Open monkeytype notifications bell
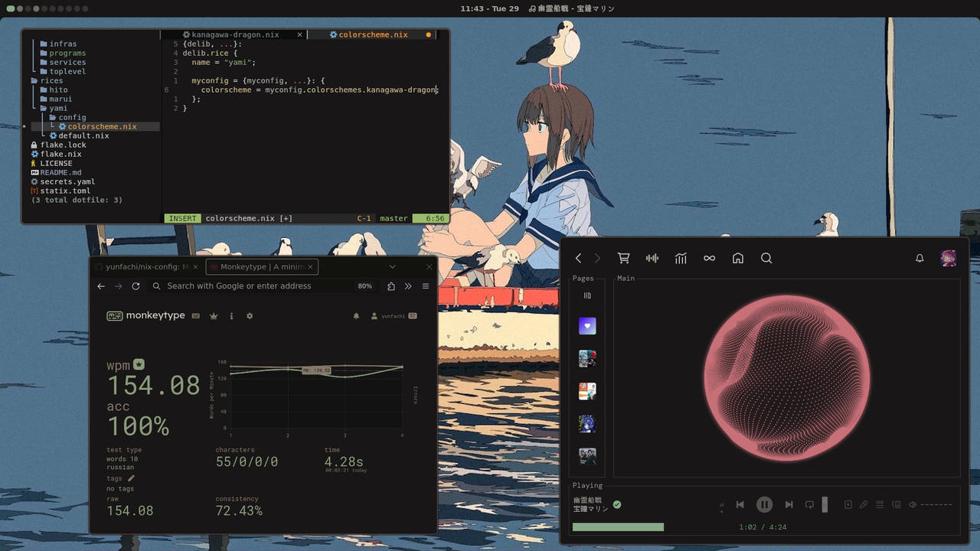980x551 pixels. (356, 315)
